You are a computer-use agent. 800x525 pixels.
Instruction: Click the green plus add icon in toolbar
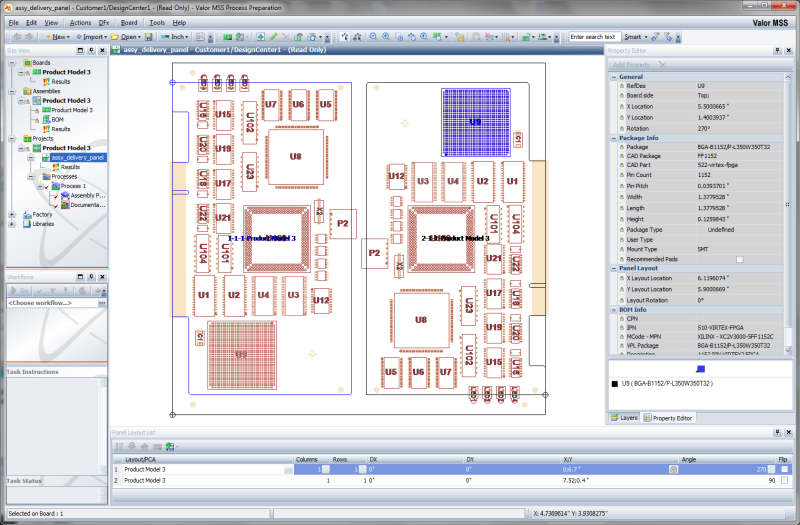tap(260, 37)
